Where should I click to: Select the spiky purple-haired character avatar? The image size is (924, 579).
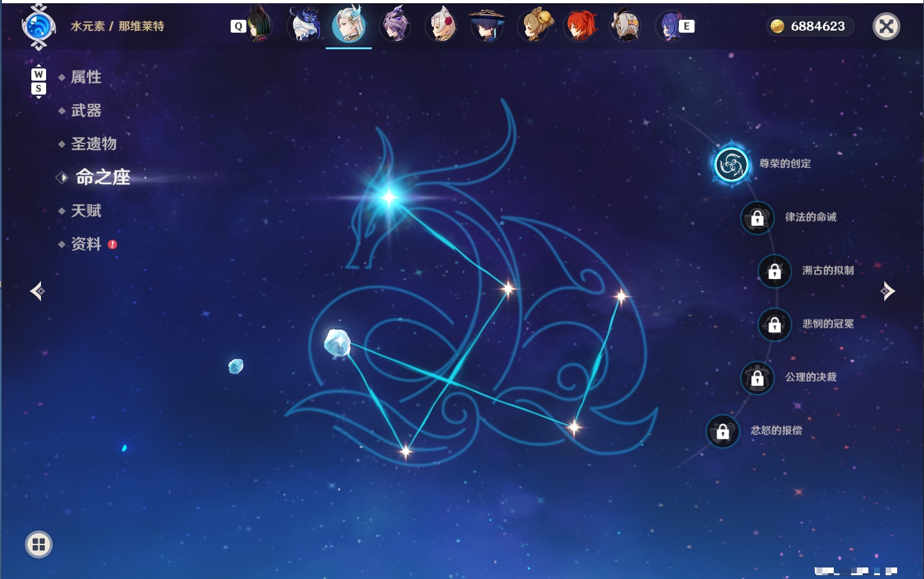point(395,25)
